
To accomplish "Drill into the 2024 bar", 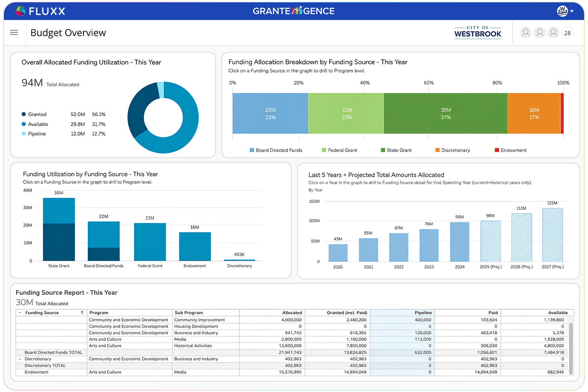I will 459,242.
